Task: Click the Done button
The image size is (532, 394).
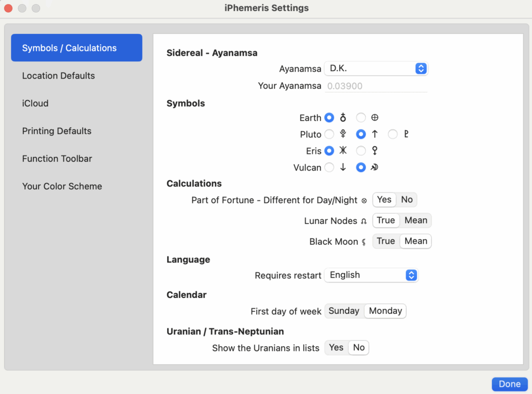Action: point(509,384)
